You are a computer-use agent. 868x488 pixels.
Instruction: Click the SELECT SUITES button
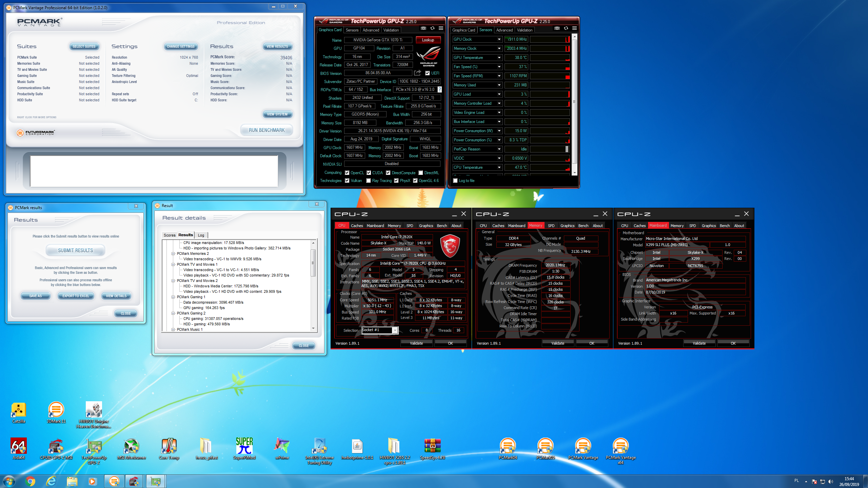coord(84,46)
